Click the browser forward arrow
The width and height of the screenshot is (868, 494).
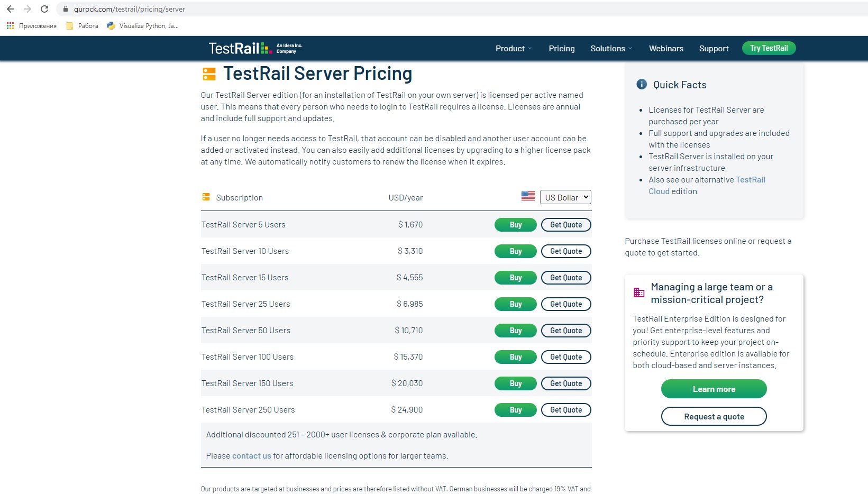(x=28, y=9)
